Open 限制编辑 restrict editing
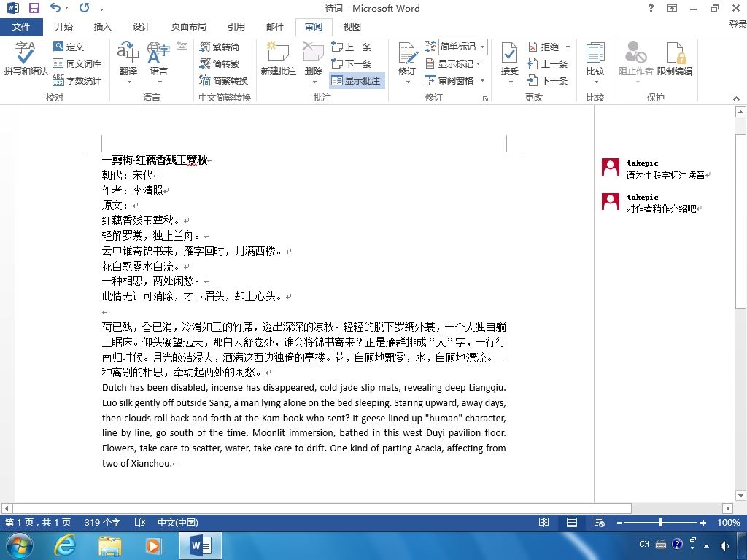The width and height of the screenshot is (747, 560). pyautogui.click(x=675, y=59)
